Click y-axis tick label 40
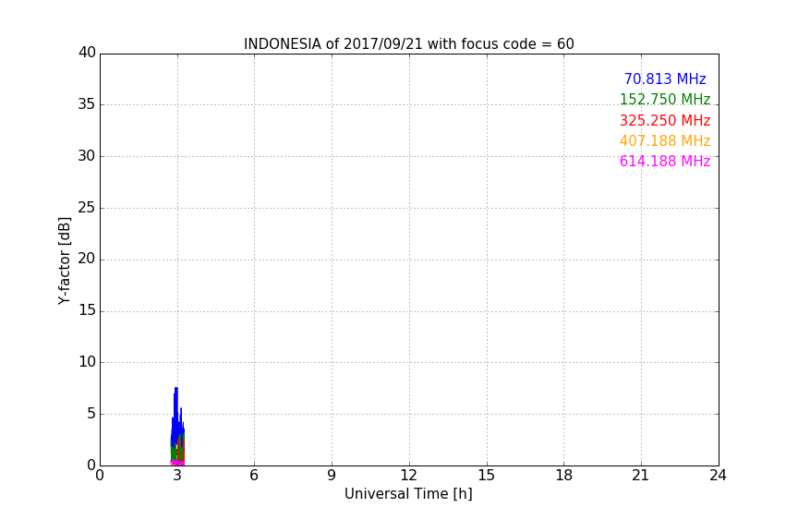This screenshot has width=798, height=532. pos(87,53)
